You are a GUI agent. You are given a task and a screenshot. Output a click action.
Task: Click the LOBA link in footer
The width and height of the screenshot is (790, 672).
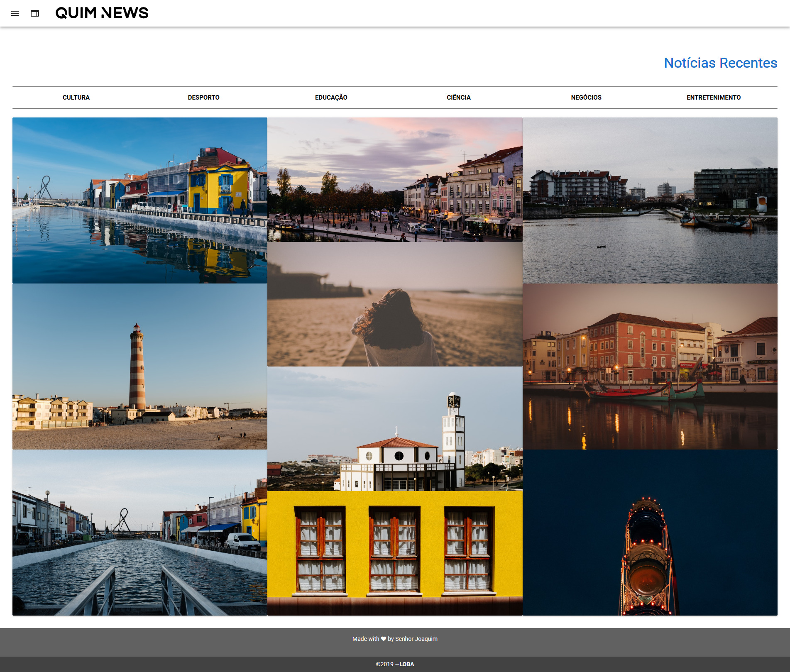[x=407, y=664]
